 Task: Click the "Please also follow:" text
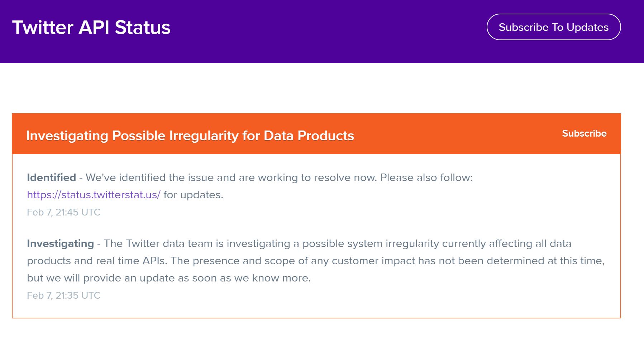(x=426, y=177)
